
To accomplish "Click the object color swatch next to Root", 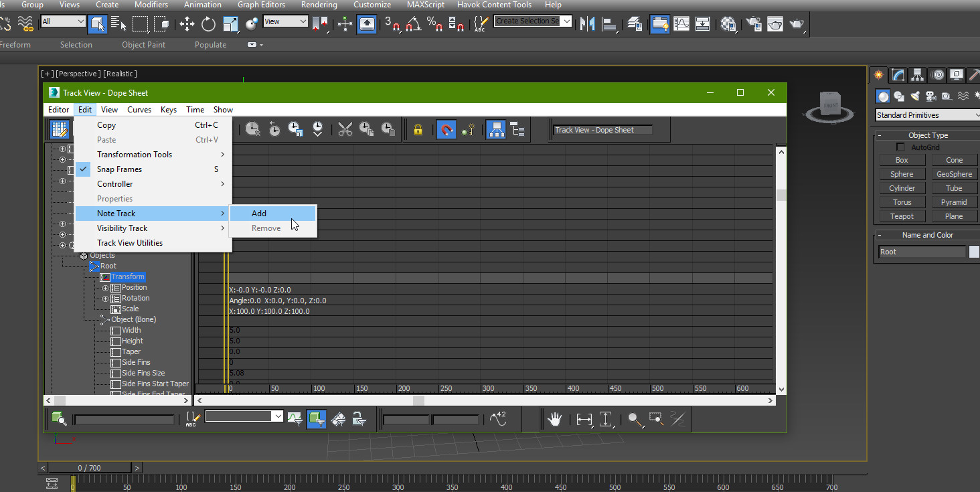I will tap(974, 251).
